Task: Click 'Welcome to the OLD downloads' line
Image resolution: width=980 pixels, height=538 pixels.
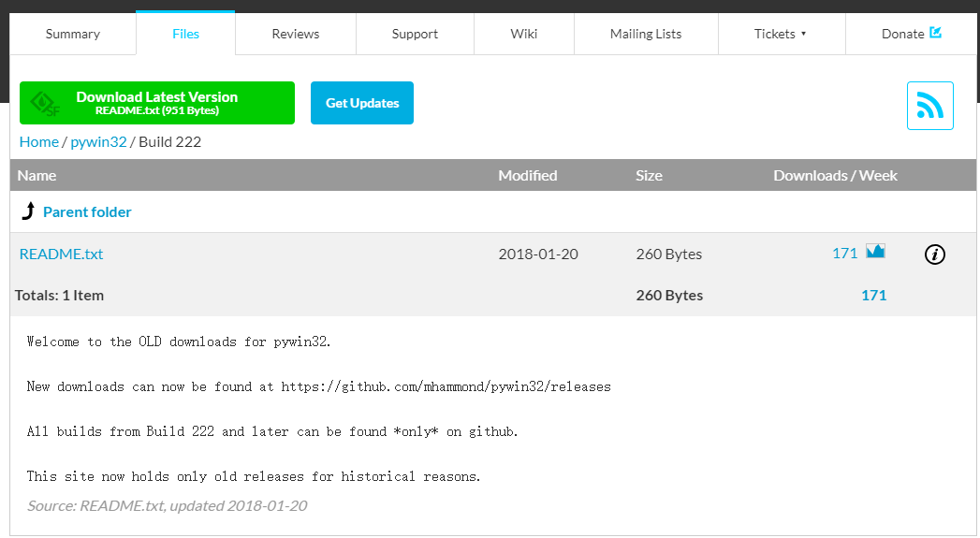Action: 179,342
